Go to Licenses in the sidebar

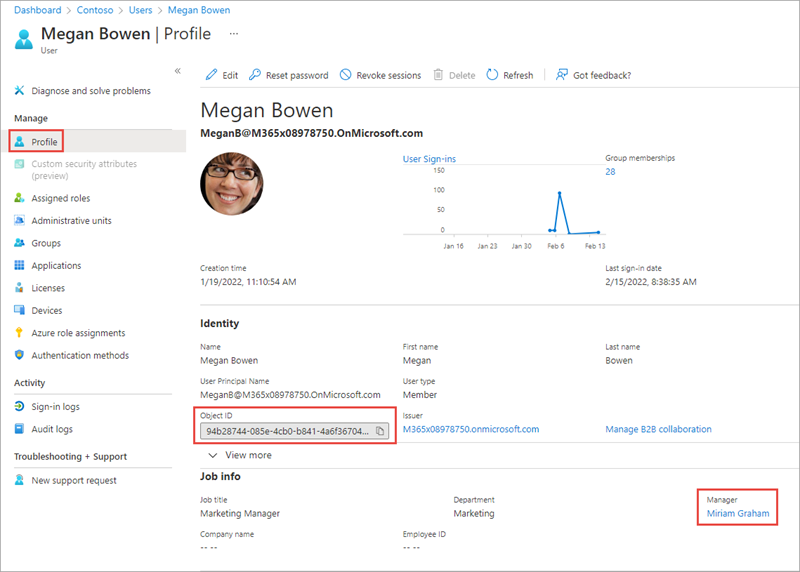tap(48, 288)
